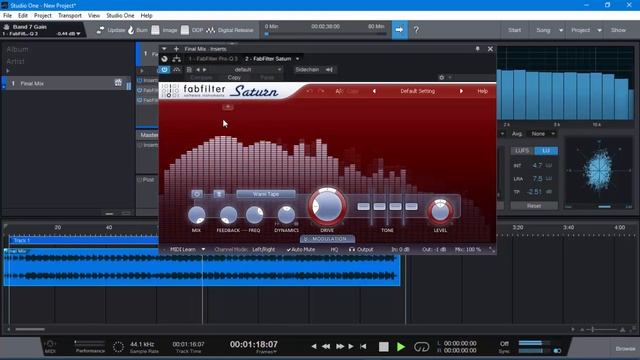This screenshot has width=640, height=360.
Task: Click the Update toolbar icon
Action: [x=100, y=30]
